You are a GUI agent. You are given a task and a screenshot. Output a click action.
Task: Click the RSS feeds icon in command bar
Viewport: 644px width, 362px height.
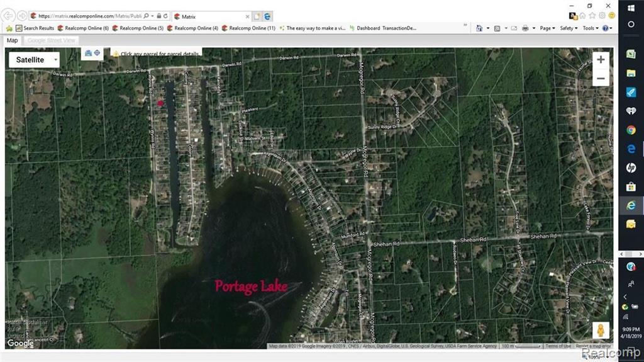pyautogui.click(x=497, y=28)
